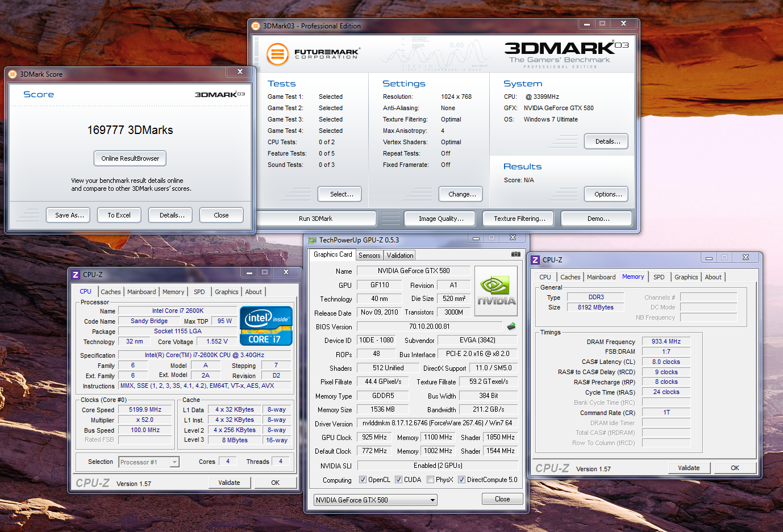Click the Bandwidth value 211.2 GB/s

pyautogui.click(x=488, y=409)
